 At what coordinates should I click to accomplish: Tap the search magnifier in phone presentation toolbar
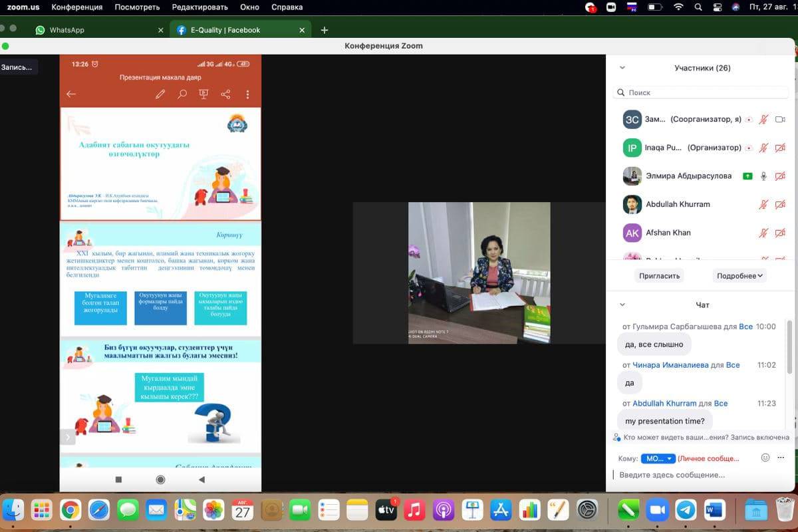point(182,94)
